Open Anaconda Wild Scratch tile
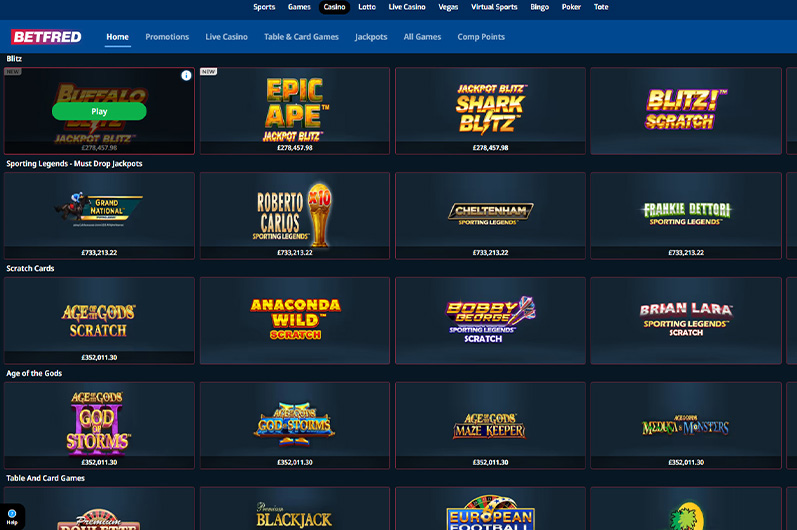The image size is (797, 530). 295,321
